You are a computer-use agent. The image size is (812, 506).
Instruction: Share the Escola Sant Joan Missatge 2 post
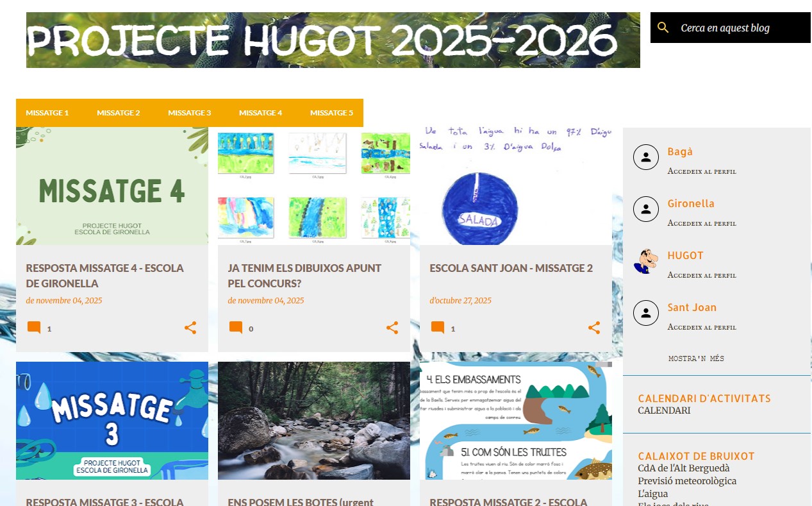pos(594,328)
